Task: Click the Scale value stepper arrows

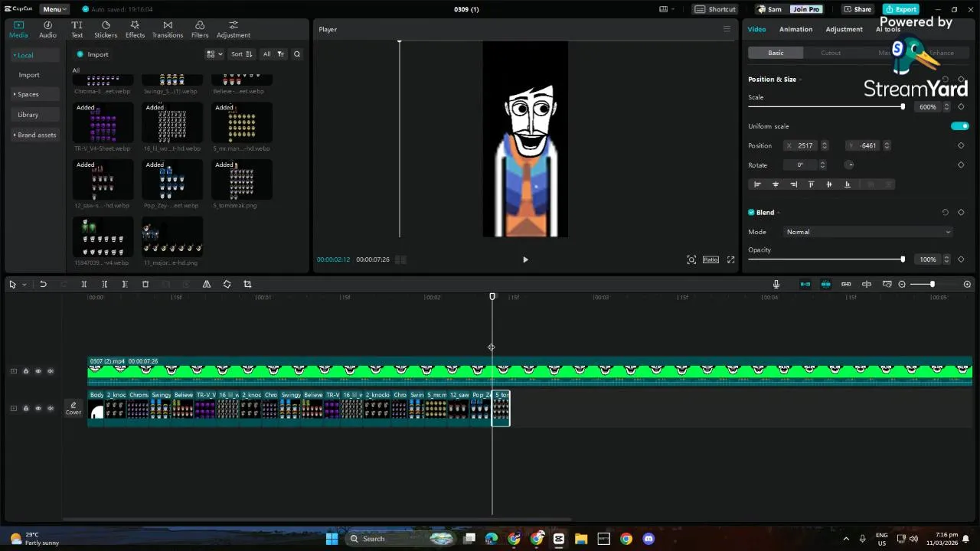Action: coord(946,107)
